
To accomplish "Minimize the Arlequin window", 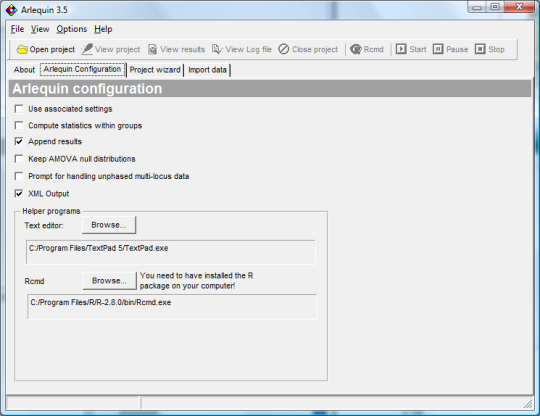I will point(477,7).
